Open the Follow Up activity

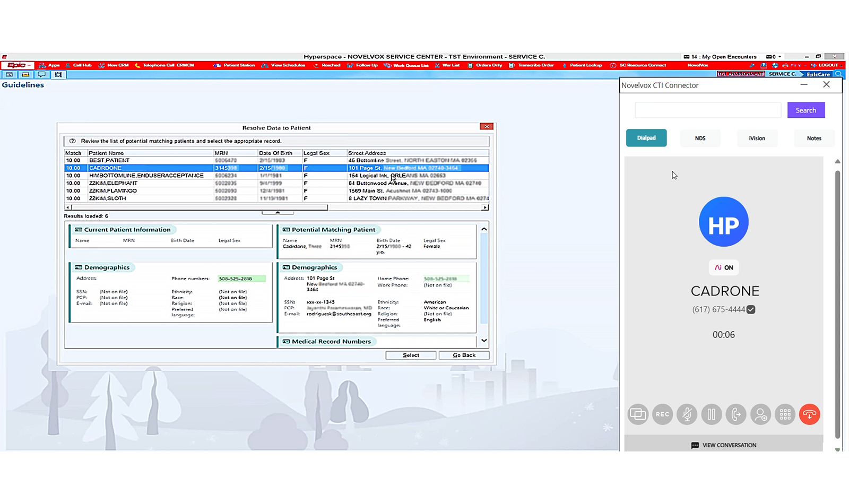click(x=362, y=65)
